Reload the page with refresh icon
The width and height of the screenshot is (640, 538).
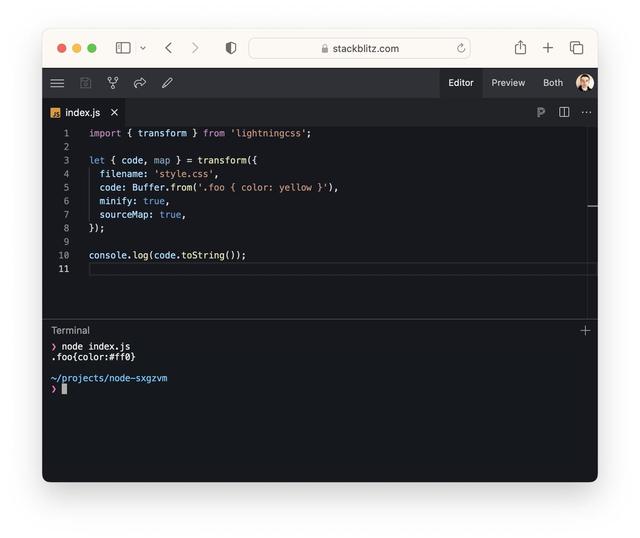[x=461, y=48]
